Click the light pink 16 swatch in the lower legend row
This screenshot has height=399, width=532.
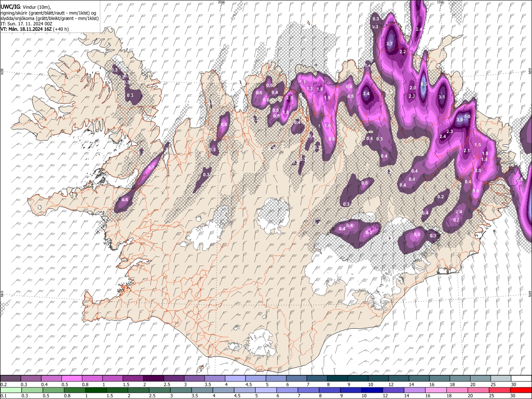436,390
